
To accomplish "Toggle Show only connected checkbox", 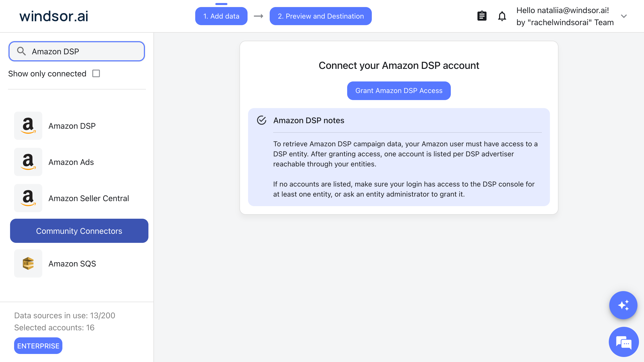I will click(x=96, y=73).
